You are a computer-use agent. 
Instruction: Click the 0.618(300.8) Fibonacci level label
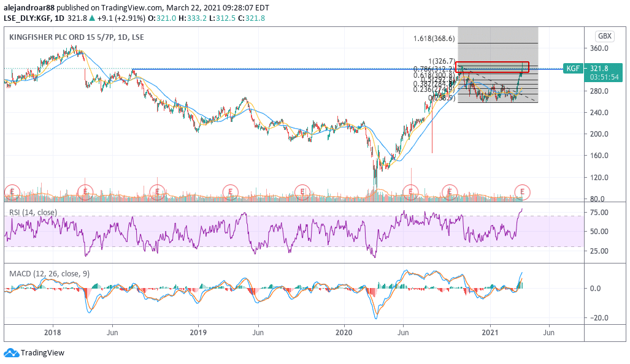click(x=434, y=75)
